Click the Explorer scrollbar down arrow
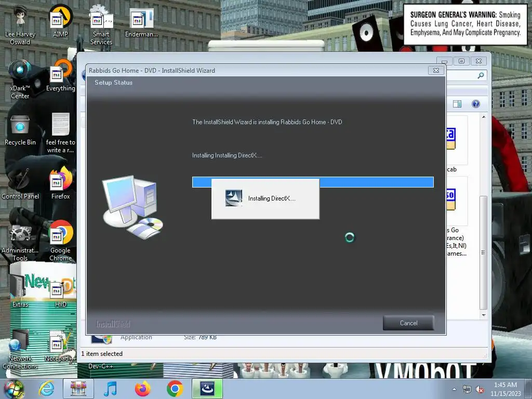 point(484,315)
